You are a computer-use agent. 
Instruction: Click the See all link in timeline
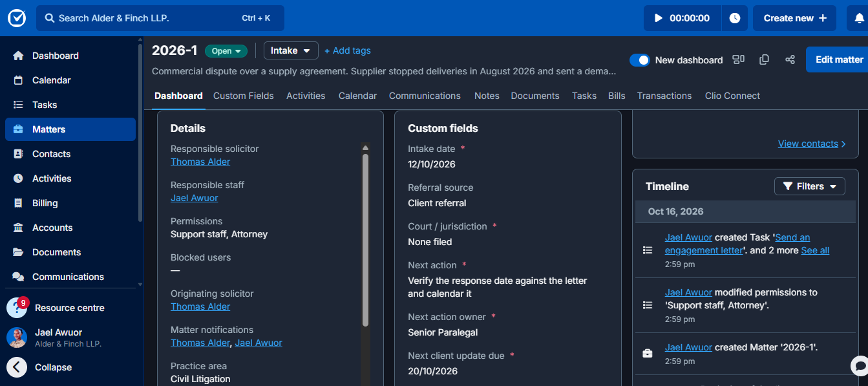tap(815, 250)
